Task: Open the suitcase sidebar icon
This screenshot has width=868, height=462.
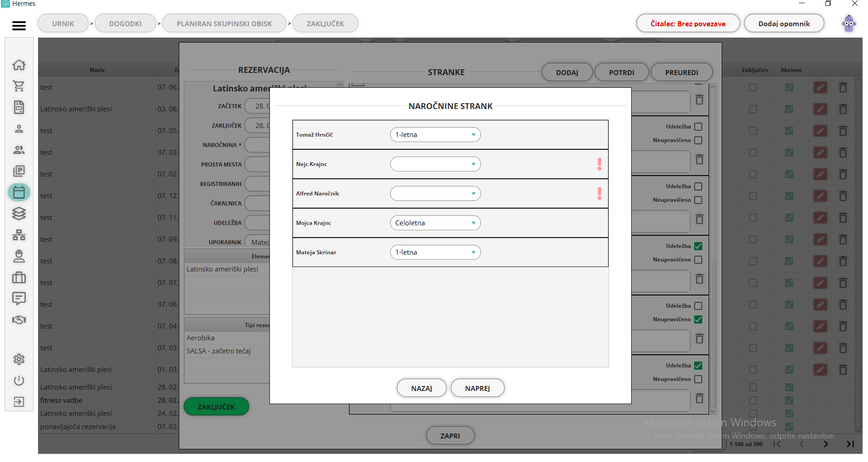Action: point(19,277)
